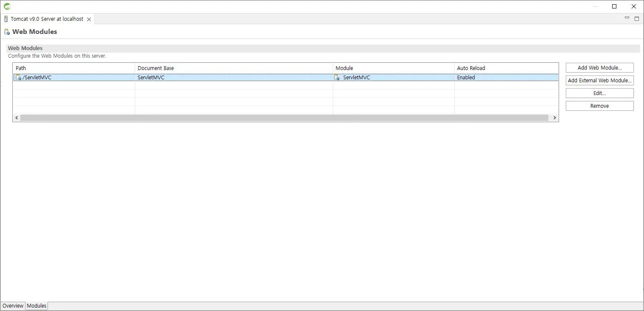Maximize the application window
The image size is (644, 311).
[x=614, y=6]
